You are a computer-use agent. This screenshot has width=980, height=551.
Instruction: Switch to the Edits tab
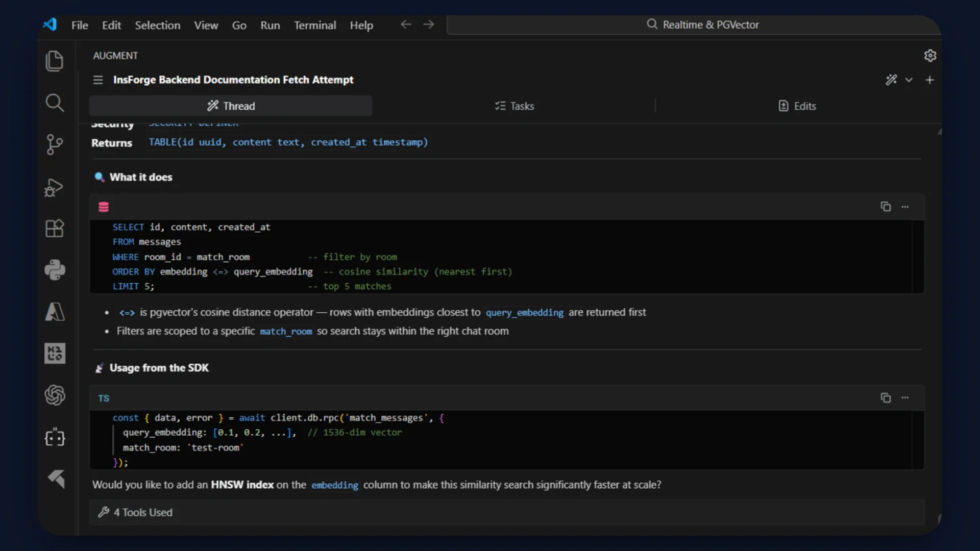pos(797,106)
